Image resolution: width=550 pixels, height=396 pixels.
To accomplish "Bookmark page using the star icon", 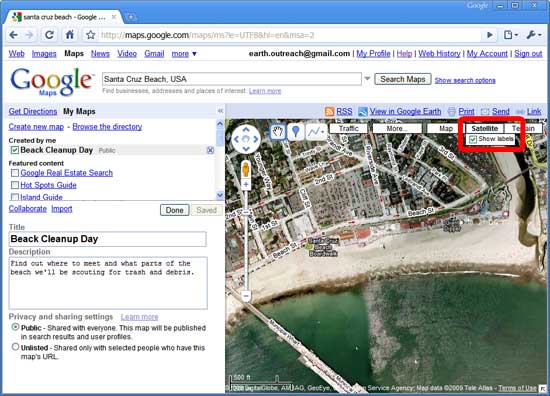I will point(90,35).
